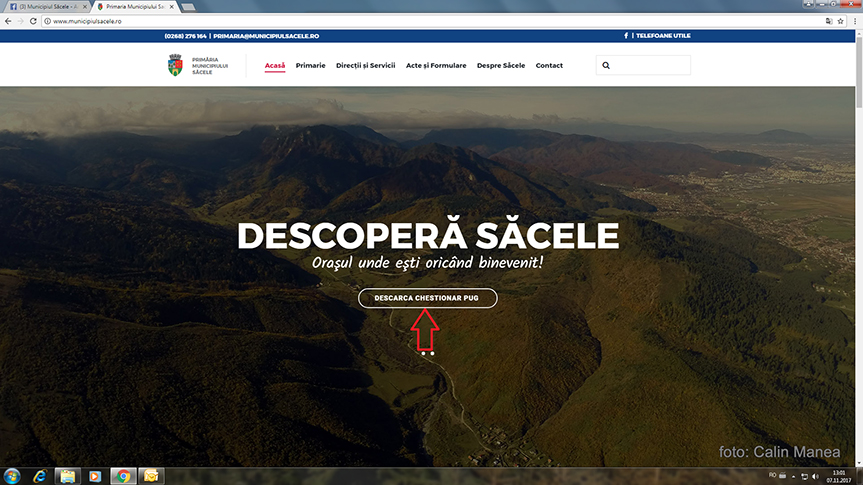
Task: Open Internet Explorer from the taskbar
Action: [40, 475]
